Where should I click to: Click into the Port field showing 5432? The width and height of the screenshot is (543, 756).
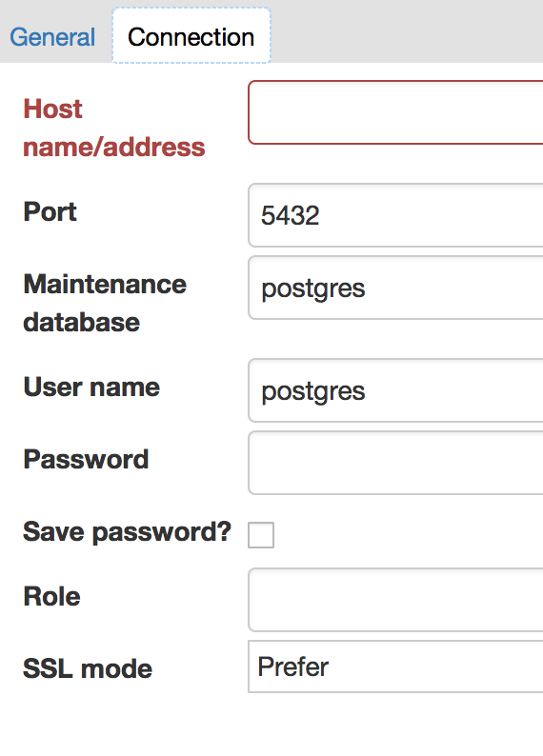(395, 215)
